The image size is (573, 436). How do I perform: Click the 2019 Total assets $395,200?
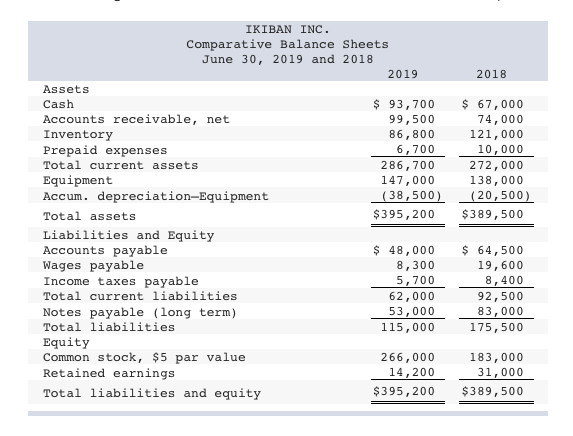(404, 214)
